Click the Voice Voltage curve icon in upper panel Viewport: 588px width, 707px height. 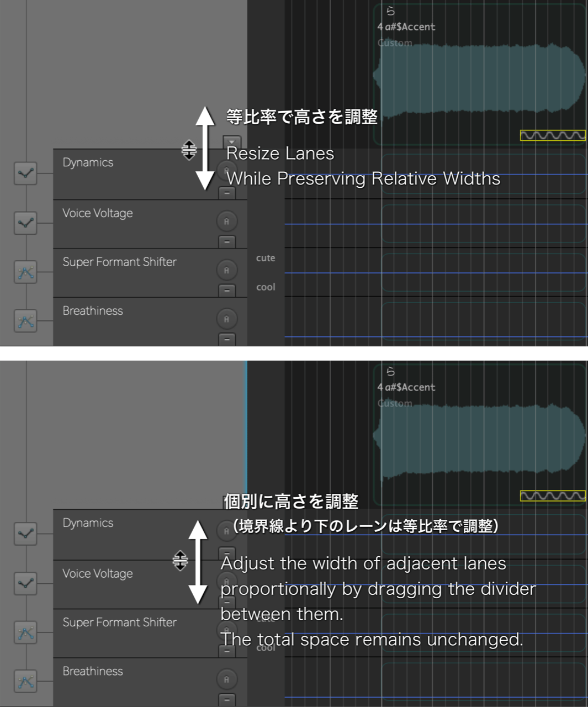tap(25, 223)
